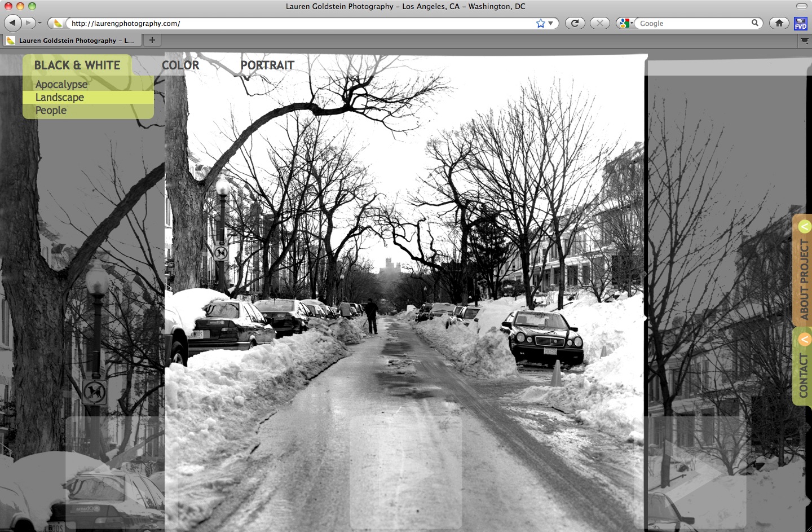
Task: Open a new tab with plus button
Action: pos(152,40)
